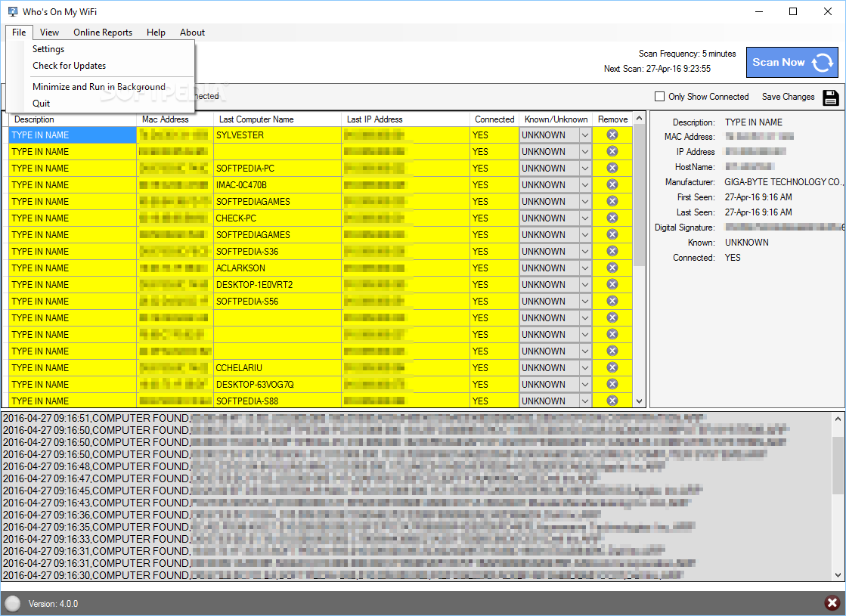The width and height of the screenshot is (846, 616).
Task: Sort by Known/Unknown column header
Action: [x=556, y=119]
